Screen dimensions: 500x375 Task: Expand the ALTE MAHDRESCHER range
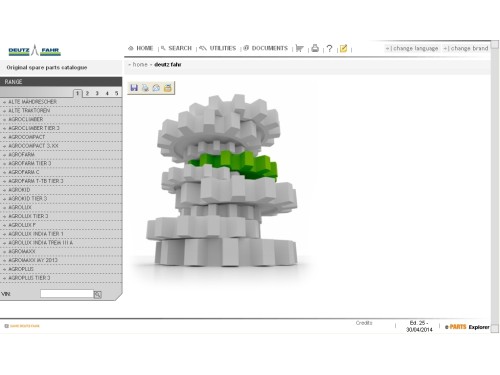[61, 102]
